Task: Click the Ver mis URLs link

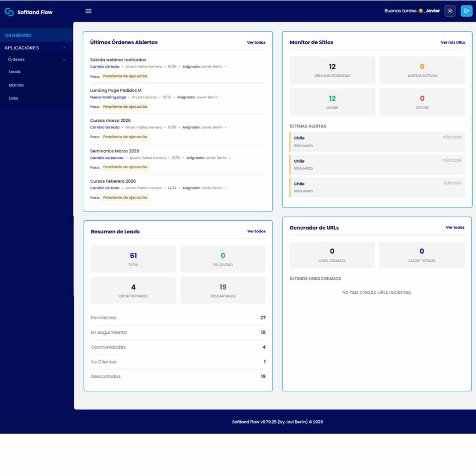Action: pyautogui.click(x=452, y=42)
